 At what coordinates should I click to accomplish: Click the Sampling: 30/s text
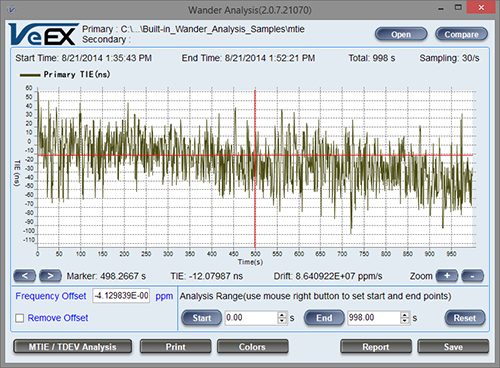[x=449, y=58]
